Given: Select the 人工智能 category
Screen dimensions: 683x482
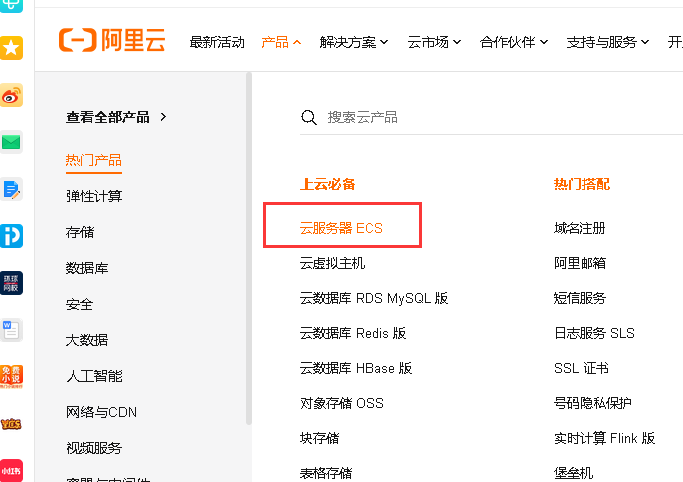Looking at the screenshot, I should pos(94,376).
